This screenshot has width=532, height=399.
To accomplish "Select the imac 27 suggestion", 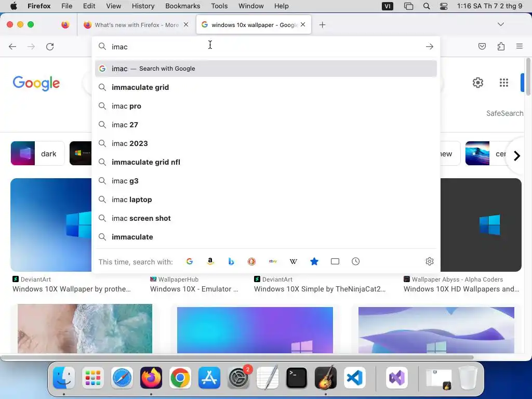I will pyautogui.click(x=265, y=125).
